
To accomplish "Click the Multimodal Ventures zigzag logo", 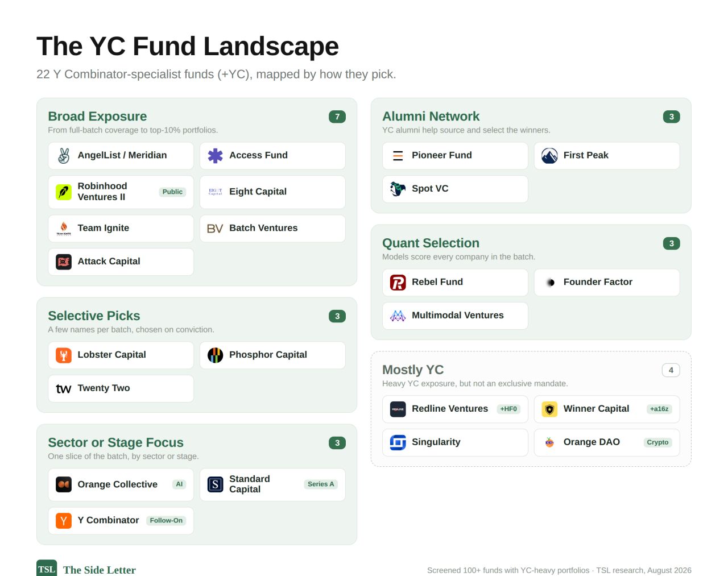I will coord(398,316).
